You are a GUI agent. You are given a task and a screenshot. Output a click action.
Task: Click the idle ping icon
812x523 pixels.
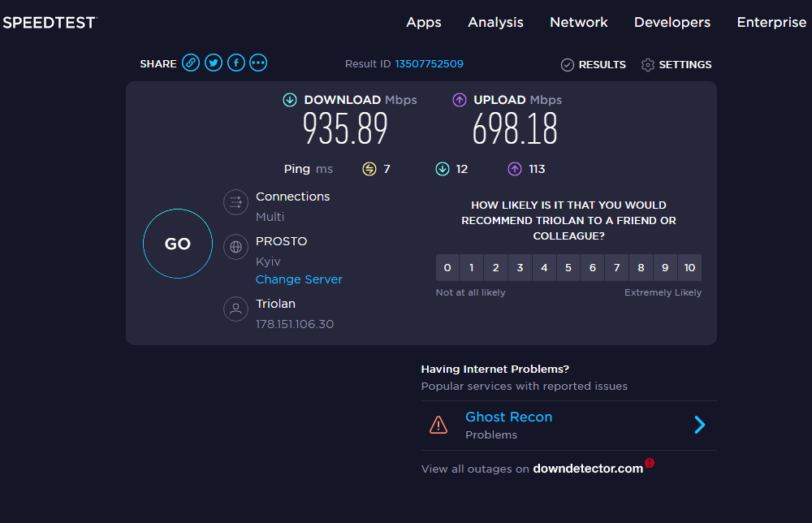369,170
